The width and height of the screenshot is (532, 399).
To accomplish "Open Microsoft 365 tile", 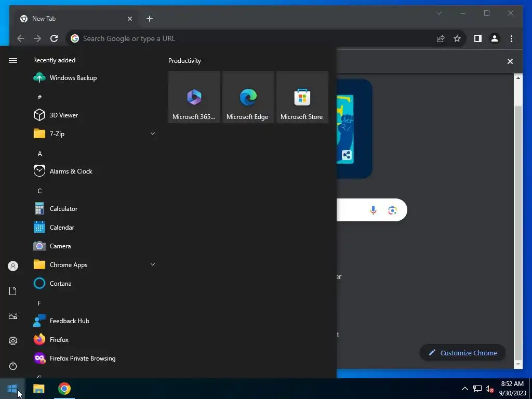I will coord(194,97).
